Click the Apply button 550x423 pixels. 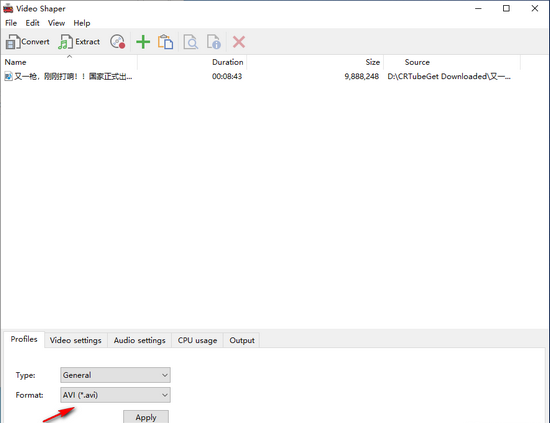(x=146, y=417)
